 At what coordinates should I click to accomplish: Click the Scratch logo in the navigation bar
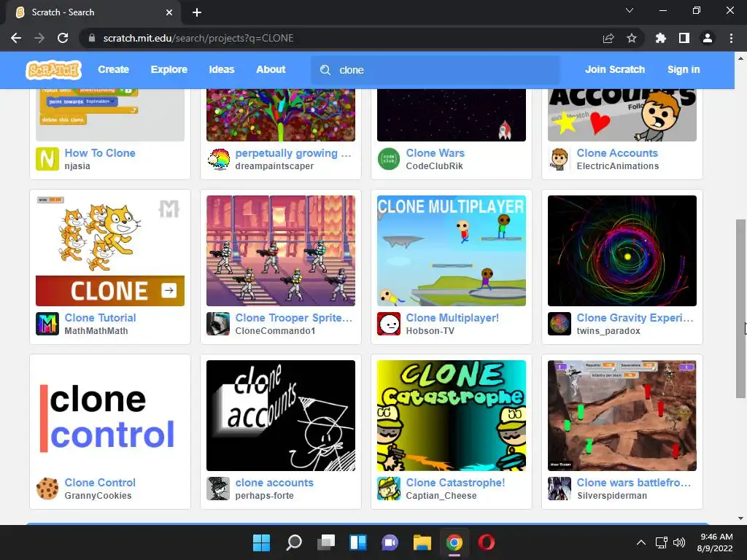coord(53,70)
